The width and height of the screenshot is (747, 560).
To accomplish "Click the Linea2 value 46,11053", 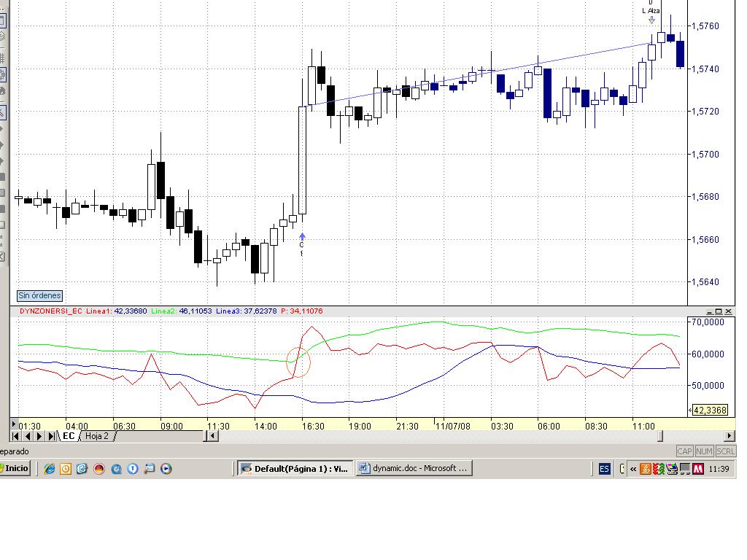I will click(x=196, y=311).
